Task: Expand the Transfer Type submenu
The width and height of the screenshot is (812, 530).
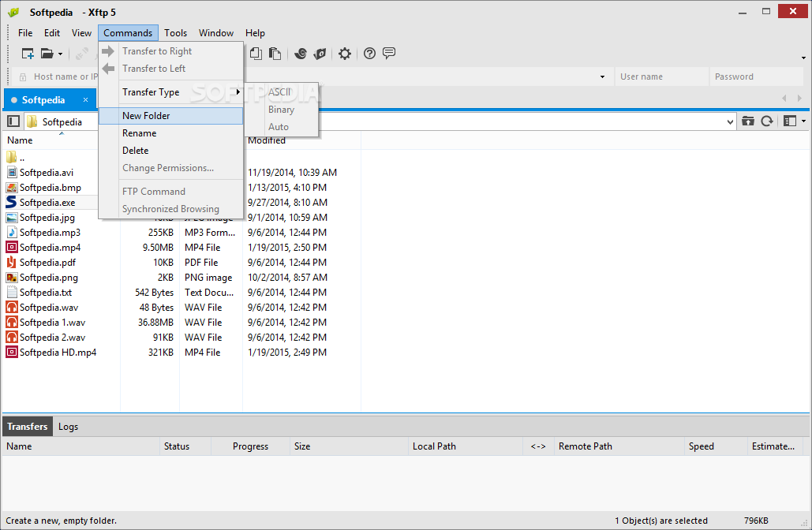Action: pos(170,92)
